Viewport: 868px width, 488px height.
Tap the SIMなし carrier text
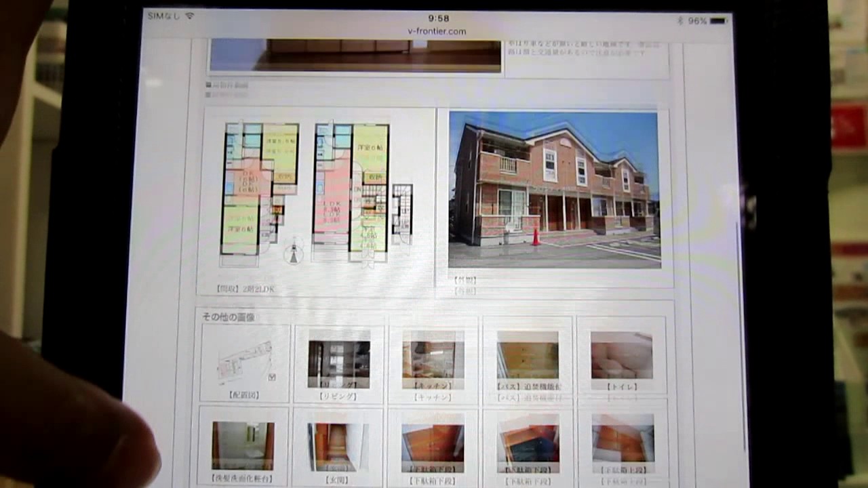pos(164,16)
